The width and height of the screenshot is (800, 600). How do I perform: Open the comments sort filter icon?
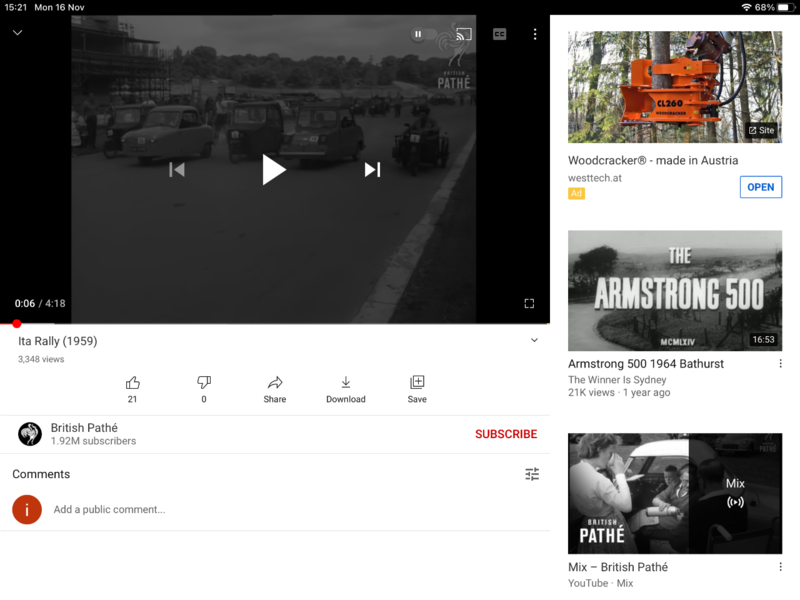pos(532,474)
